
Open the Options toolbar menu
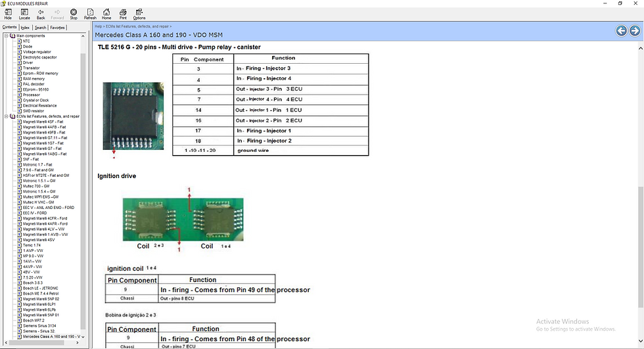tap(139, 14)
